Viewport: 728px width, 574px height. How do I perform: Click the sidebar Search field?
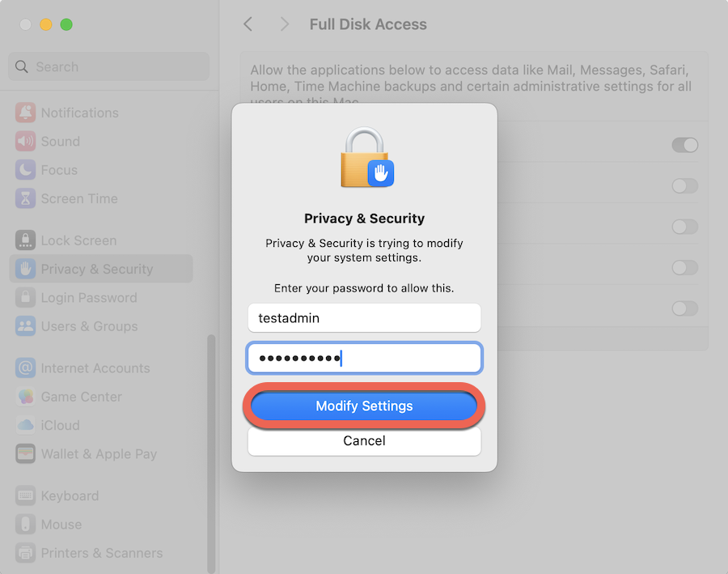pyautogui.click(x=108, y=66)
